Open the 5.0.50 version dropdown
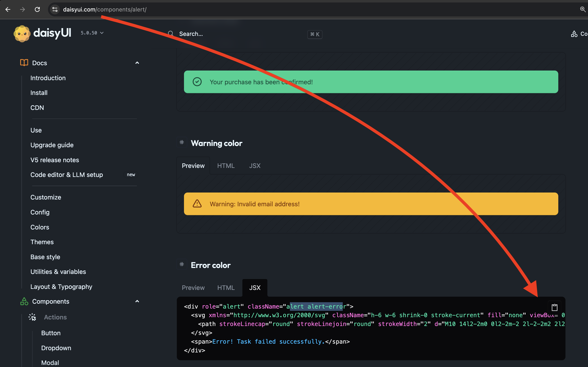Viewport: 588px width, 367px height. pos(92,33)
